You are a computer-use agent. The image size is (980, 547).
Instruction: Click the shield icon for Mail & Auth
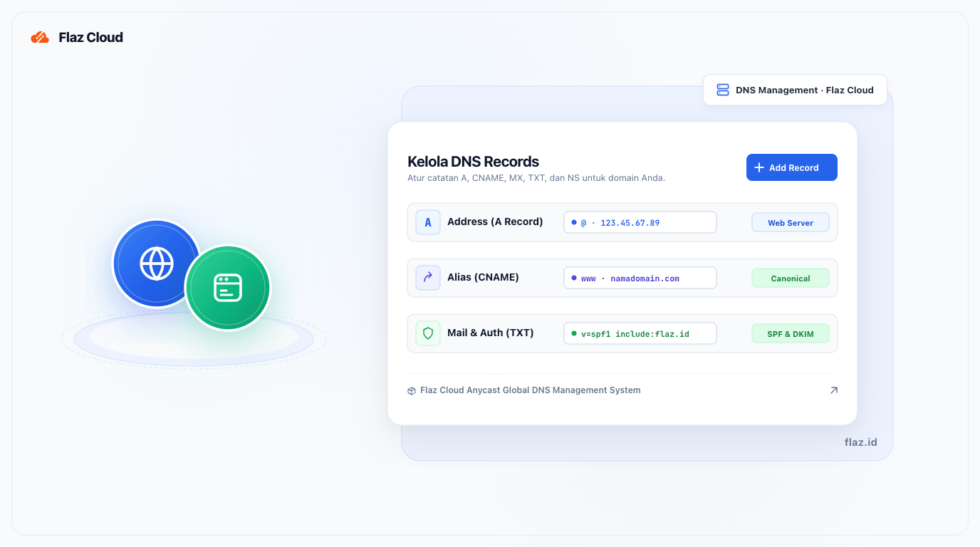tap(428, 333)
